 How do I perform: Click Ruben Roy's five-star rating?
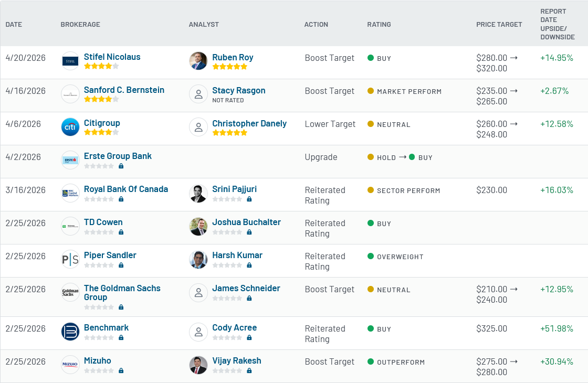[x=230, y=67]
